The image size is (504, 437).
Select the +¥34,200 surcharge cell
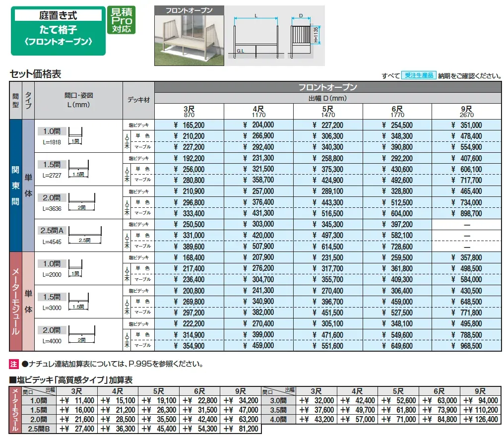(241, 401)
